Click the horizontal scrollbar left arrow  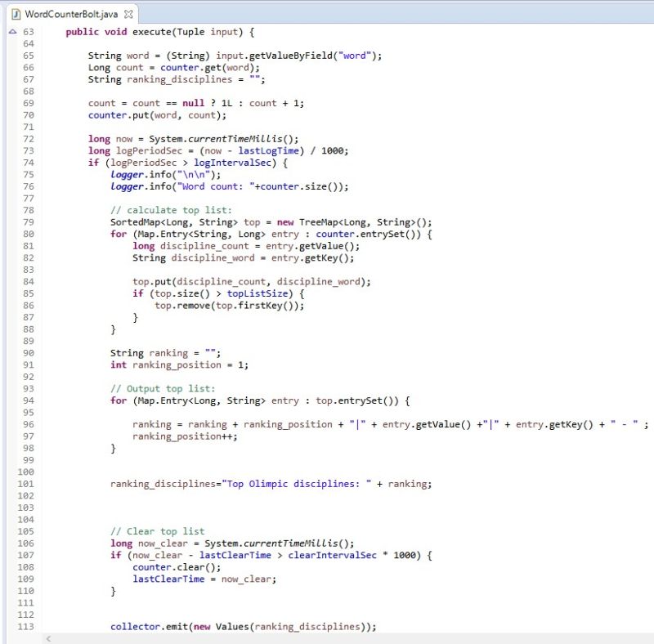pos(48,638)
